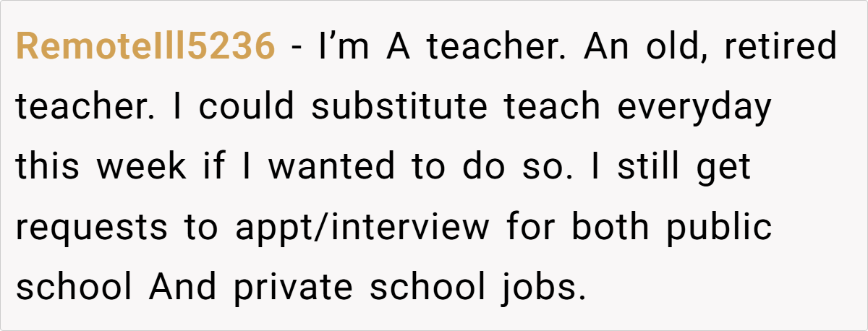Open the RemoteIll5236 username link
Viewport: 868px width, 331px height.
[x=145, y=48]
